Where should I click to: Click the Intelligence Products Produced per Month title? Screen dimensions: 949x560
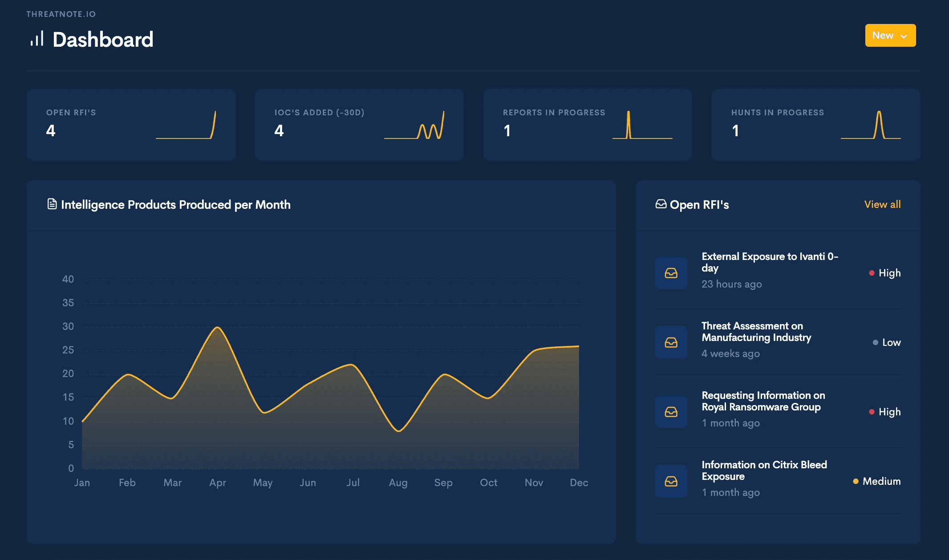175,204
